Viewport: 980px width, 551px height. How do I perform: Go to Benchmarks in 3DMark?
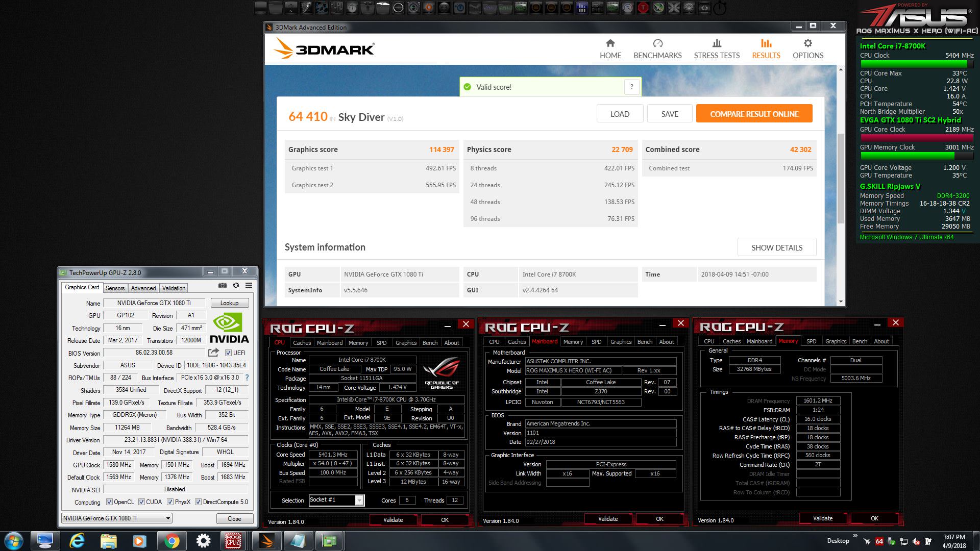[657, 49]
